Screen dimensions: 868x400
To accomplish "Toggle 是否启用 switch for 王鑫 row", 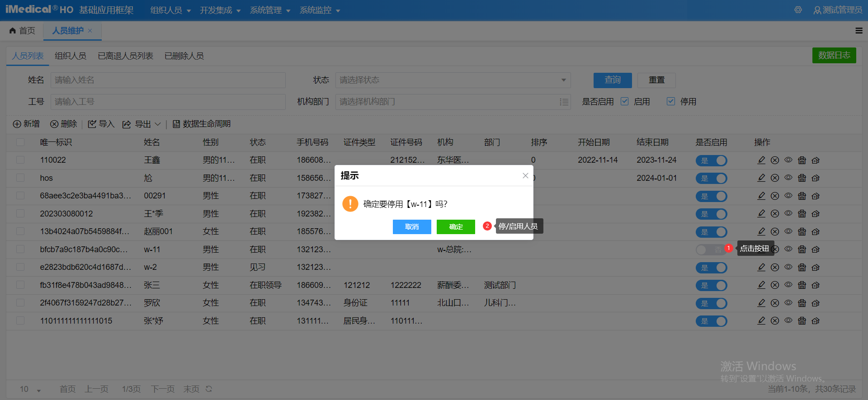I will tap(711, 160).
